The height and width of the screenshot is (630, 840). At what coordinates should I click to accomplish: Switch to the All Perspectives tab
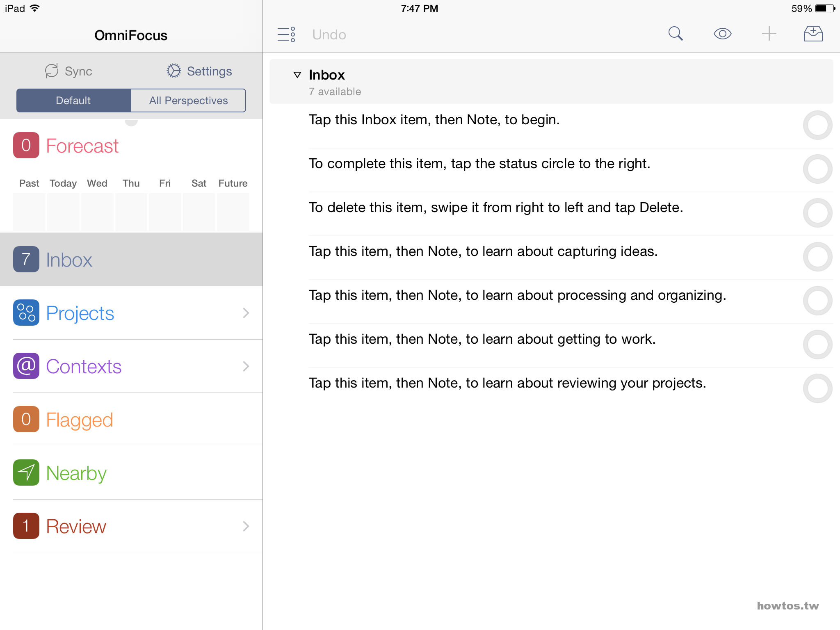pos(188,100)
